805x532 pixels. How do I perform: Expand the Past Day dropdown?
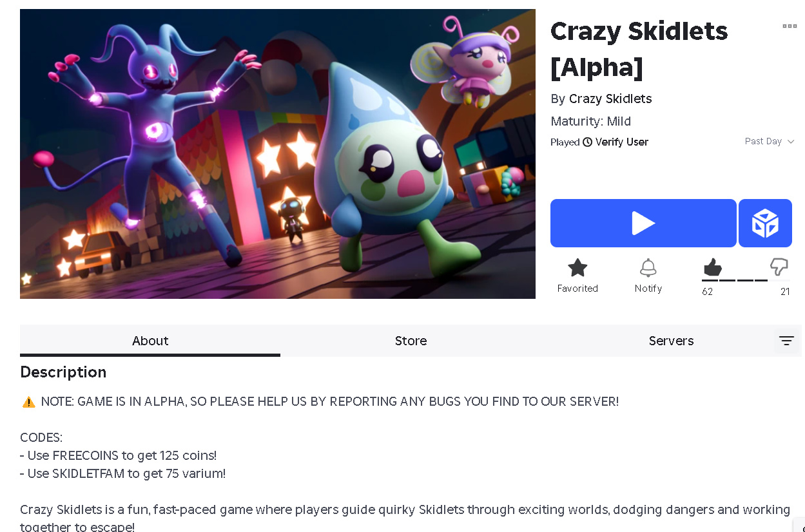tap(770, 142)
